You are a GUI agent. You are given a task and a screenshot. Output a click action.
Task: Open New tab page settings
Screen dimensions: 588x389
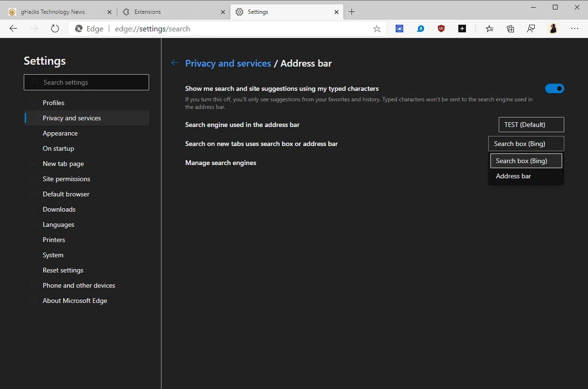[x=86, y=164]
